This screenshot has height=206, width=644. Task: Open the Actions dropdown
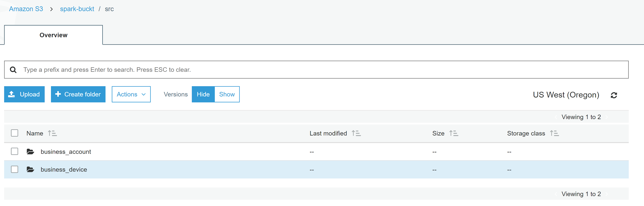(x=131, y=94)
